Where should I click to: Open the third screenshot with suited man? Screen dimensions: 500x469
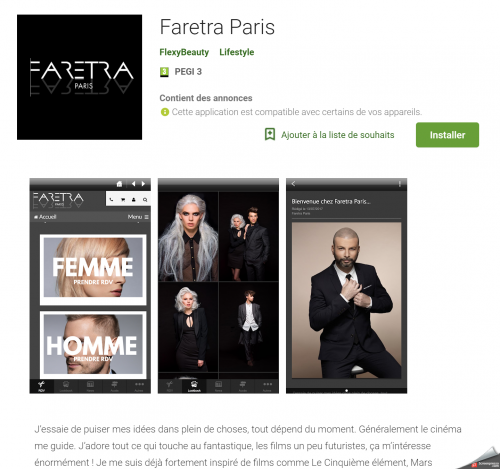346,286
